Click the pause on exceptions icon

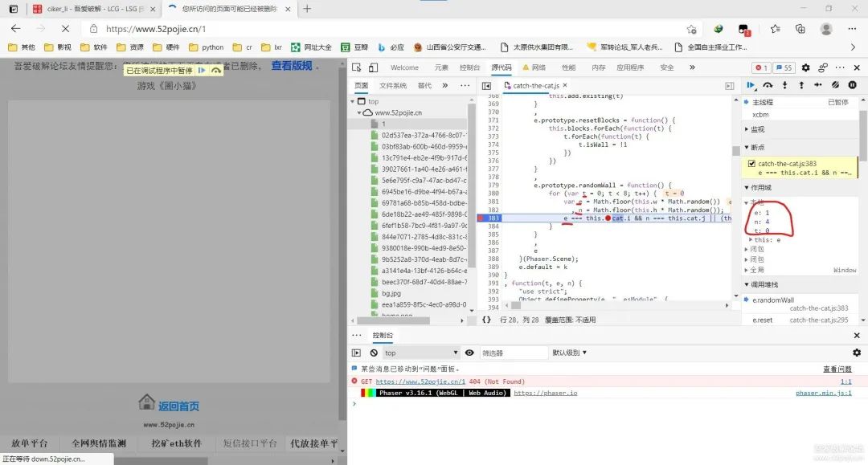coord(852,85)
